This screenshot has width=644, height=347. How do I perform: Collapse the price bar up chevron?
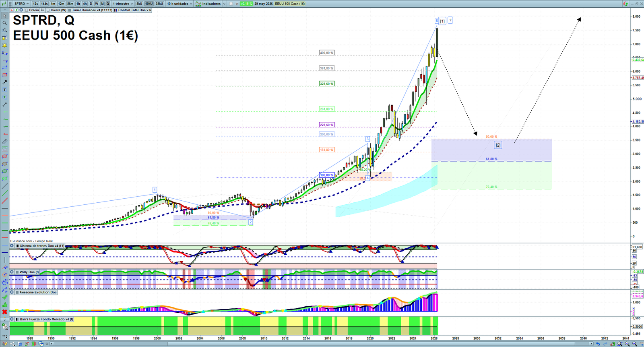click(5, 10)
